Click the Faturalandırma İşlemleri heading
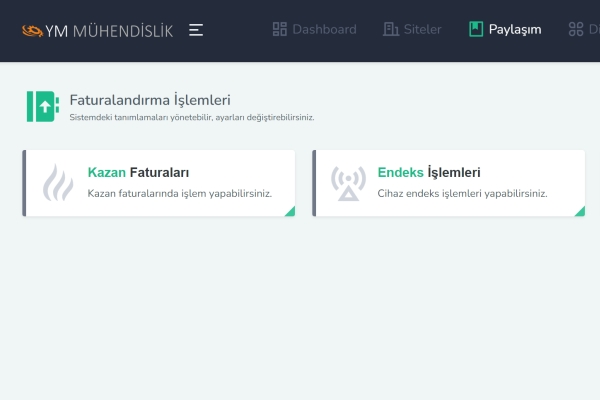 (x=150, y=100)
